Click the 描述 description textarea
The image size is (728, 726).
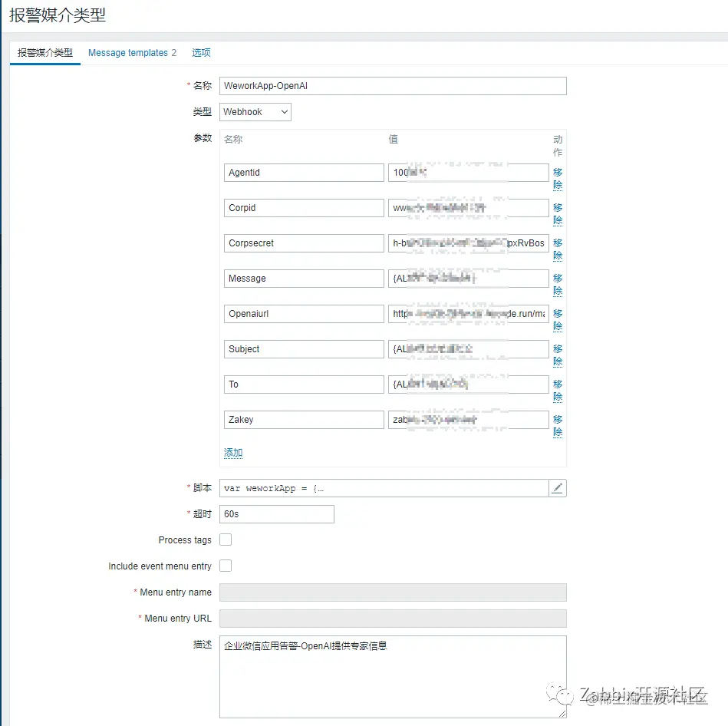tap(393, 677)
